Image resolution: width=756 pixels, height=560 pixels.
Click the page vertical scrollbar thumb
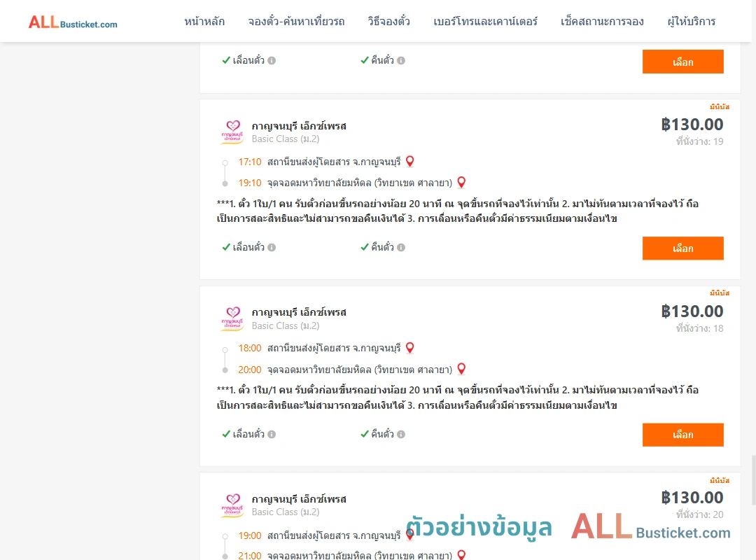coord(754,480)
